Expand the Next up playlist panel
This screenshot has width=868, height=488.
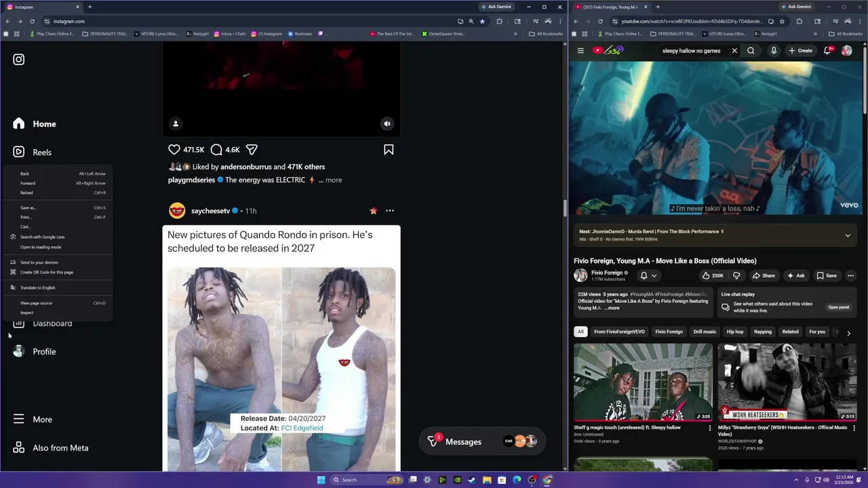coord(848,235)
